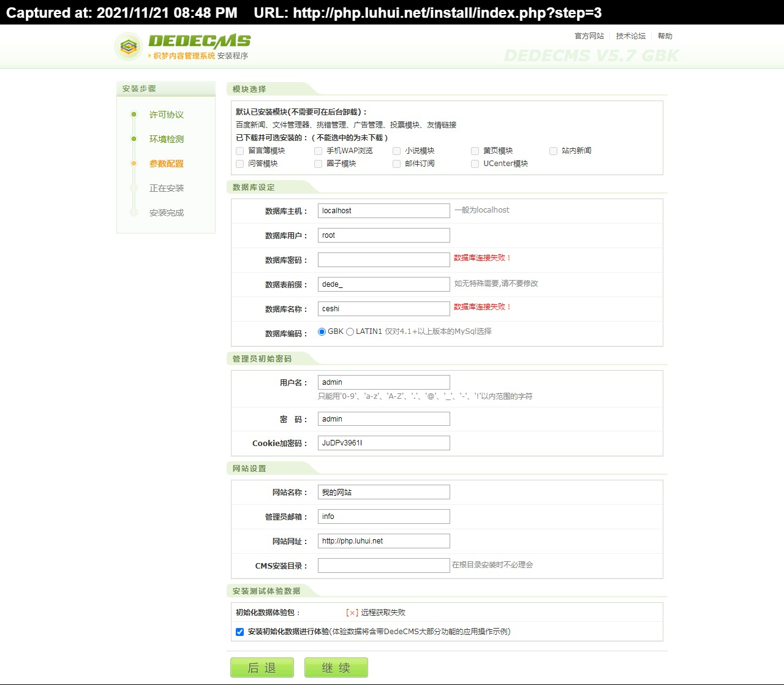
Task: Click the 一般为localhost hint text
Action: click(x=482, y=210)
